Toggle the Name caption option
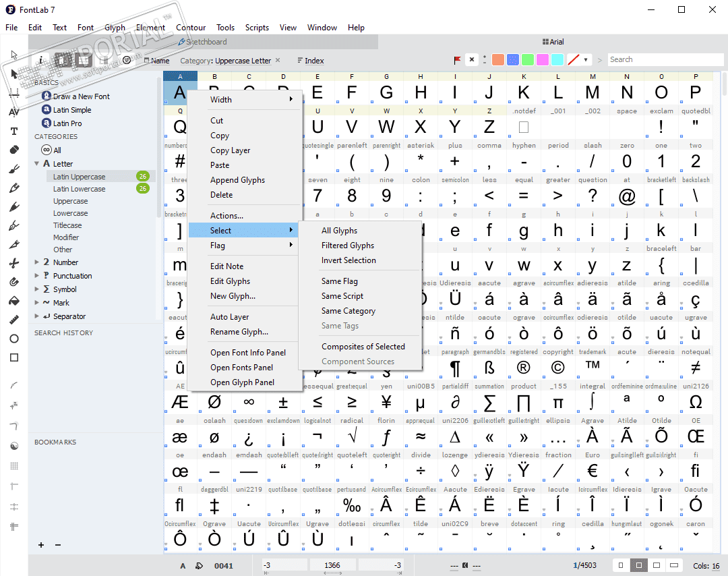Viewport: 728px width, 576px height. point(156,61)
